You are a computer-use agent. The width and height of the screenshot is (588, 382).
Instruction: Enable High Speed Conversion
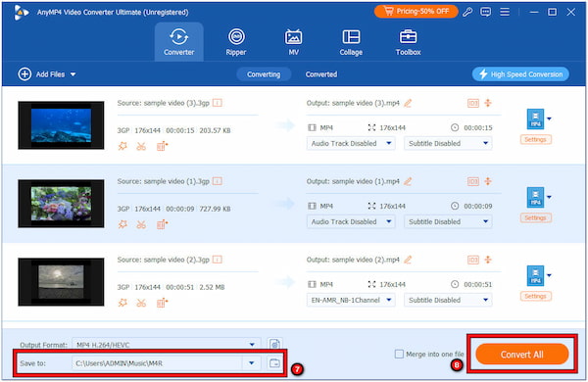pyautogui.click(x=520, y=74)
